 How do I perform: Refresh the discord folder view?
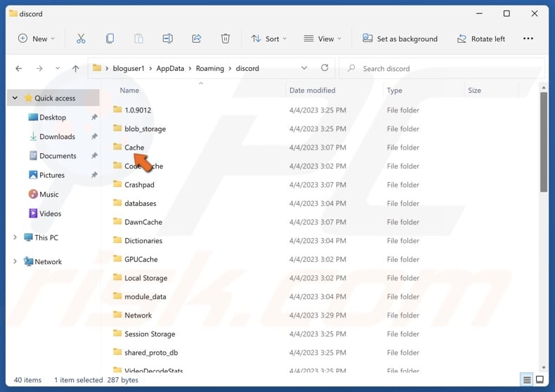[x=325, y=67]
